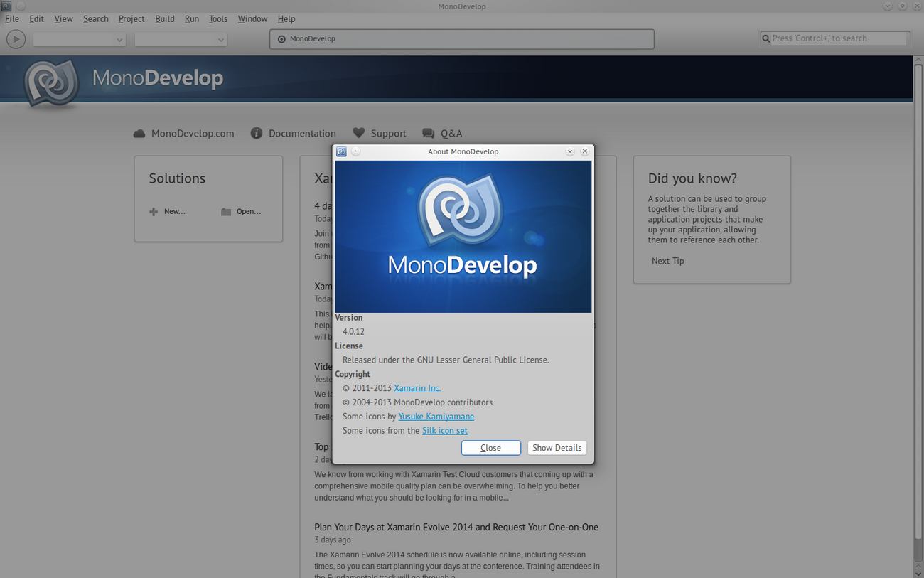The width and height of the screenshot is (924, 578).
Task: Click the Run play button in toolbar
Action: (x=16, y=39)
